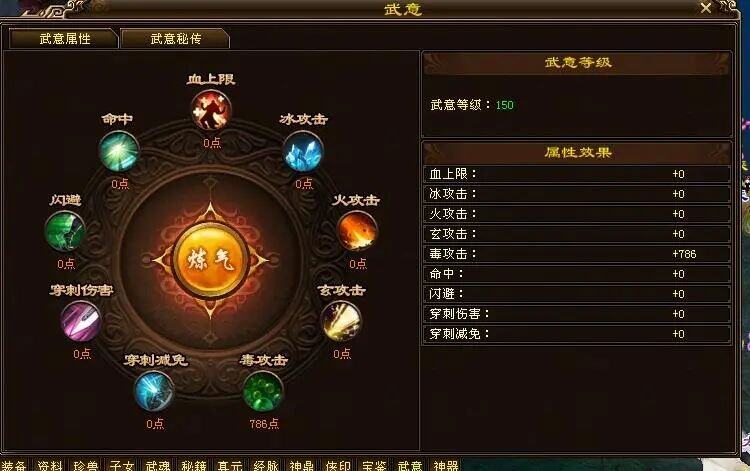This screenshot has height=471, width=750.
Task: Select the 血上限 attribute icon
Action: pyautogui.click(x=211, y=110)
